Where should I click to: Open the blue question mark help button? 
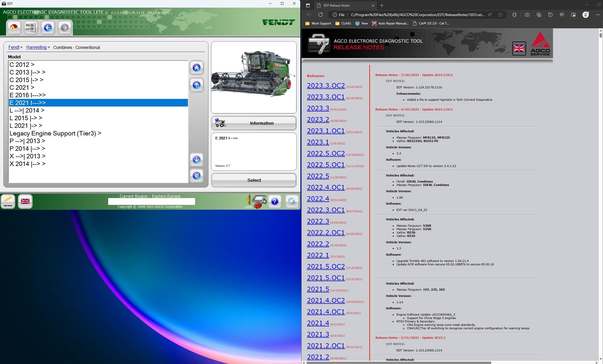275,201
